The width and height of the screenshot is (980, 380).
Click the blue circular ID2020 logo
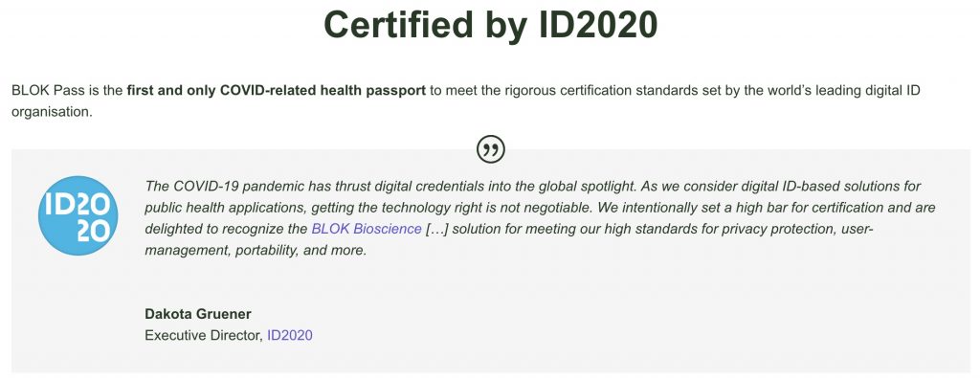point(78,215)
